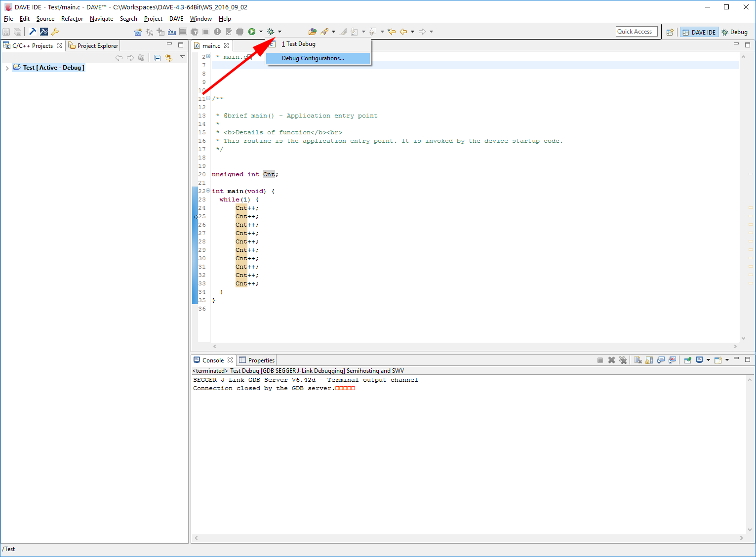Click the green Run launch button
Screen dimensions: 756x557
coord(252,32)
